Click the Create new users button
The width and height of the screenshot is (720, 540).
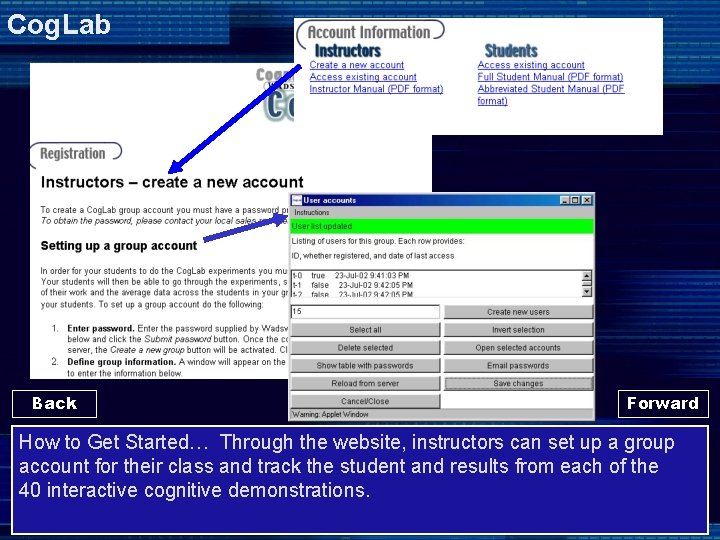tap(518, 312)
